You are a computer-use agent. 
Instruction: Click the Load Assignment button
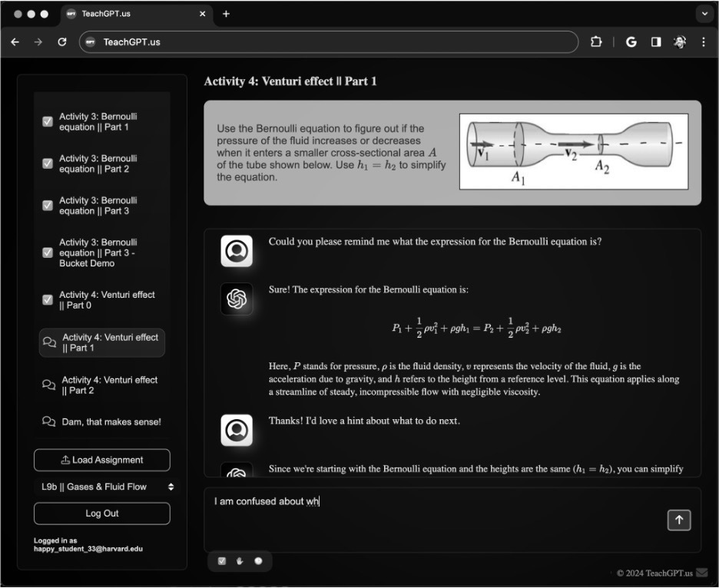coord(101,460)
